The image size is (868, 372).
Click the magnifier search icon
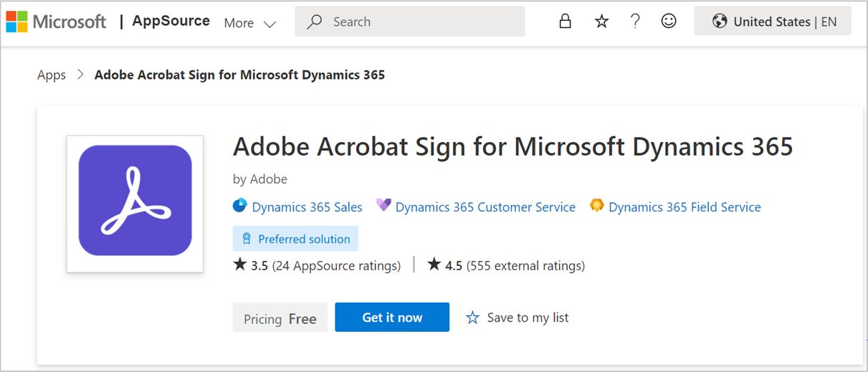(314, 22)
